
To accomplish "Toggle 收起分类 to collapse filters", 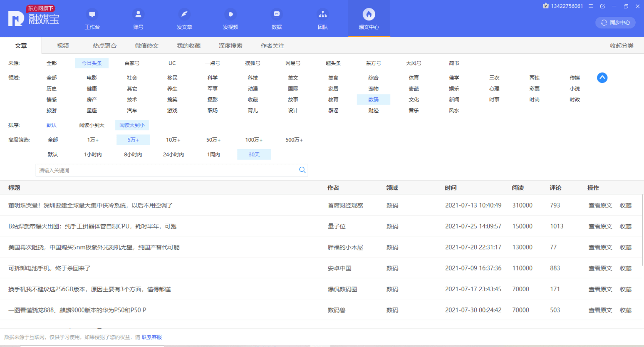I will pyautogui.click(x=622, y=46).
